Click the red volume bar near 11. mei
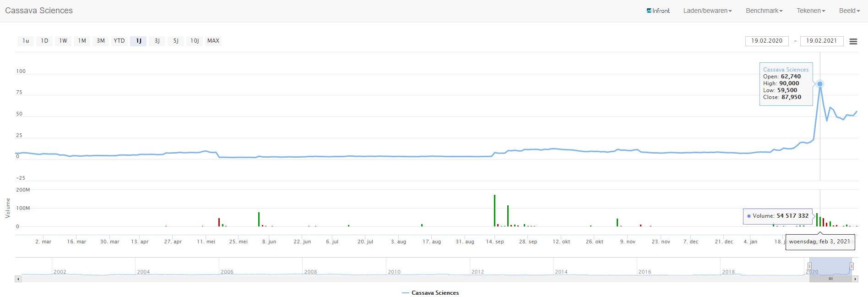The image size is (868, 297). (x=219, y=222)
